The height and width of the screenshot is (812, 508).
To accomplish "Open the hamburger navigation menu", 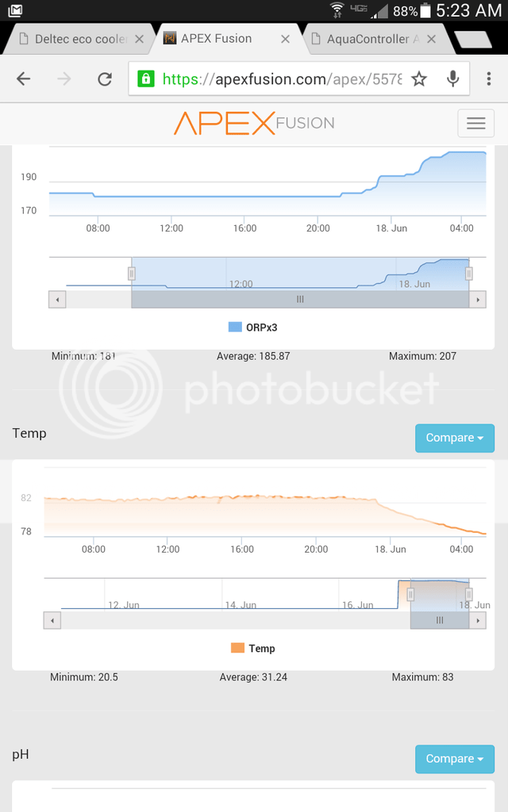I will pos(475,123).
